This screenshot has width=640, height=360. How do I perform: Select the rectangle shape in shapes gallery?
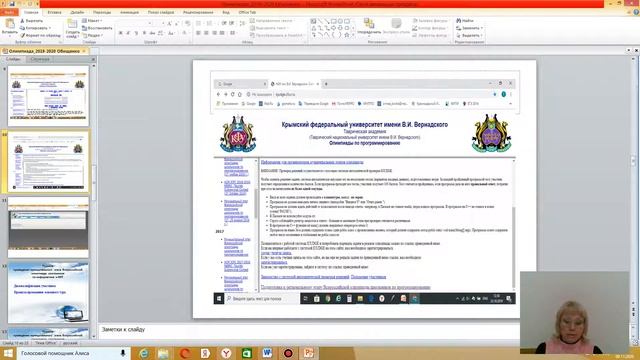coord(333,21)
